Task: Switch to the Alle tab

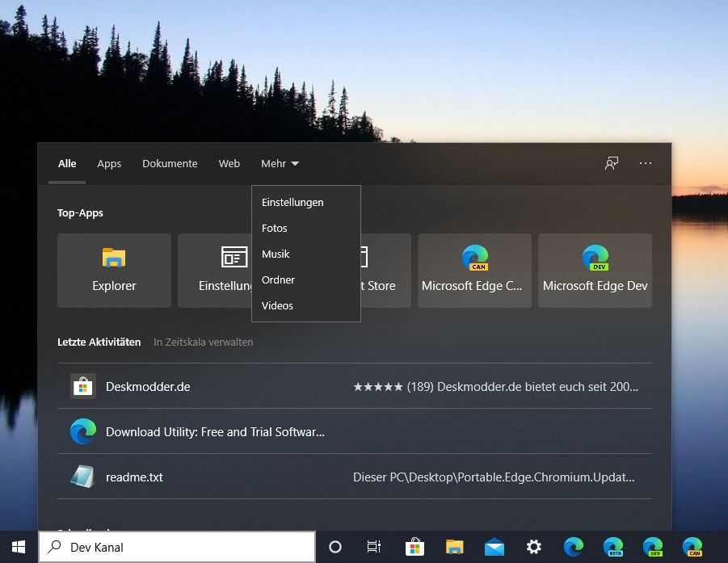Action: pyautogui.click(x=67, y=164)
